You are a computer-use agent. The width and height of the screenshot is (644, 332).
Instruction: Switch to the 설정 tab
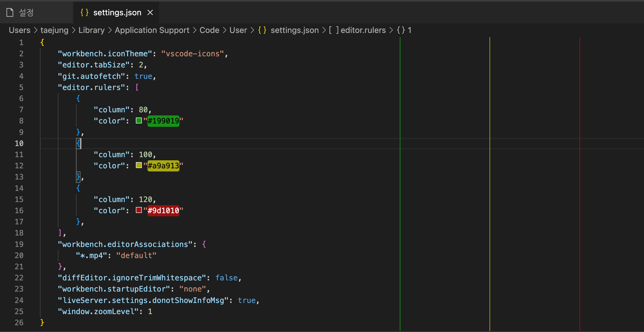(x=26, y=12)
